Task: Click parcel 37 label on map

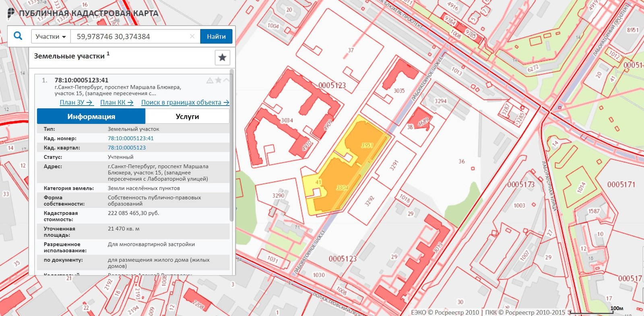Action: point(351,50)
